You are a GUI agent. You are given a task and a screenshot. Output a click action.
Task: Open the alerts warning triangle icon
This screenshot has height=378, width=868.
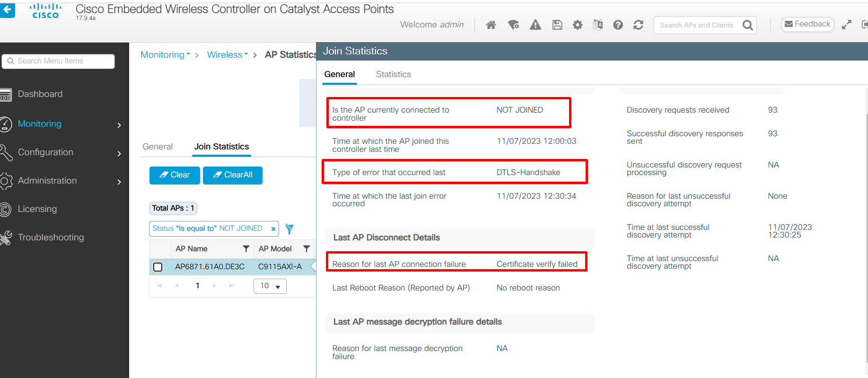535,25
